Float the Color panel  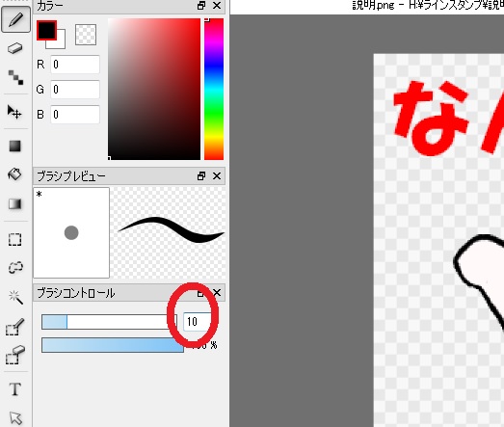(x=201, y=6)
